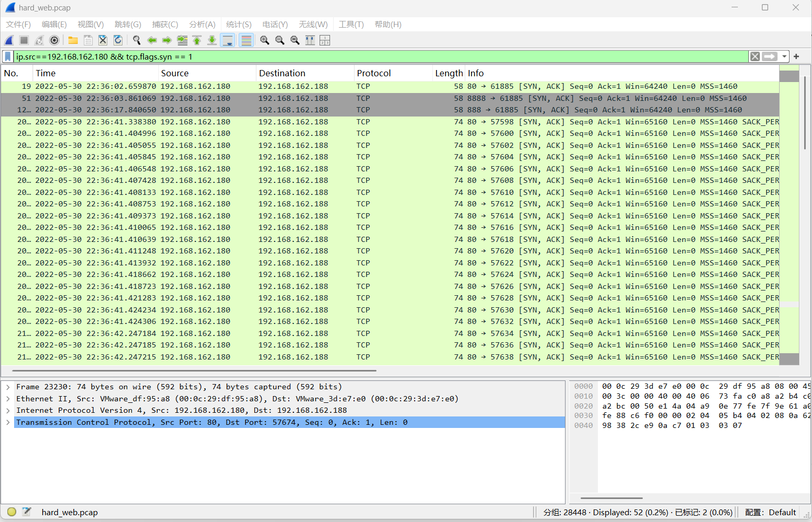
Task: Clear the display filter X button
Action: pyautogui.click(x=755, y=56)
